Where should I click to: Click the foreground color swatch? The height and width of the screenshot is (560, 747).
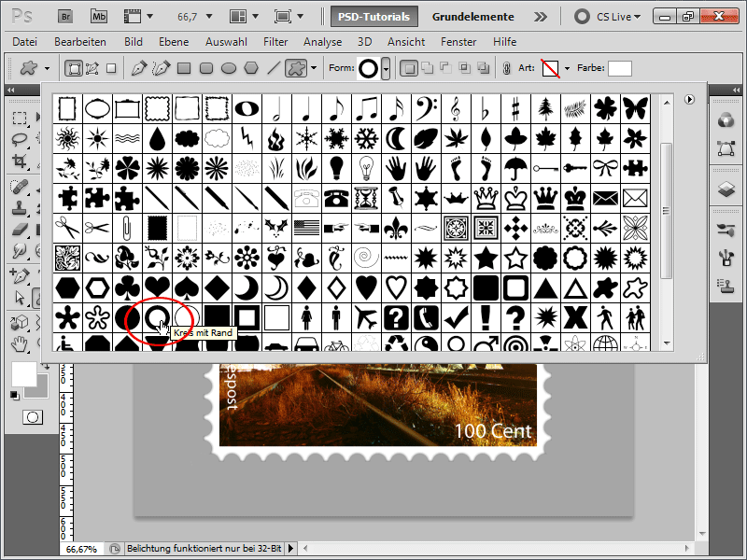point(24,374)
